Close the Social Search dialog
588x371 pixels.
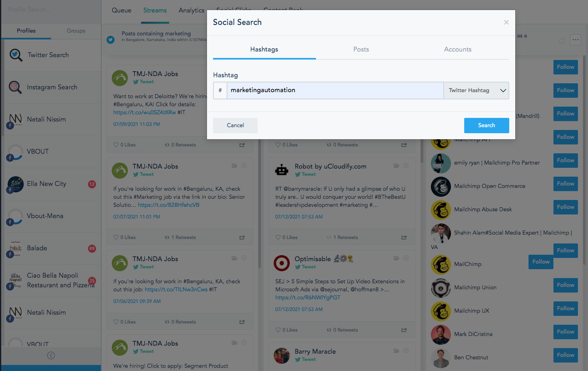pyautogui.click(x=506, y=23)
